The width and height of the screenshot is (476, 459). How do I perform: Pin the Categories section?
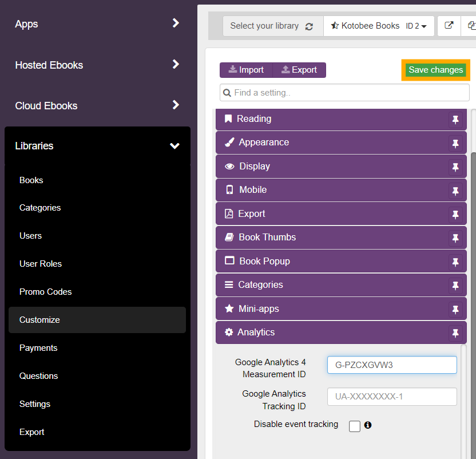coord(455,286)
